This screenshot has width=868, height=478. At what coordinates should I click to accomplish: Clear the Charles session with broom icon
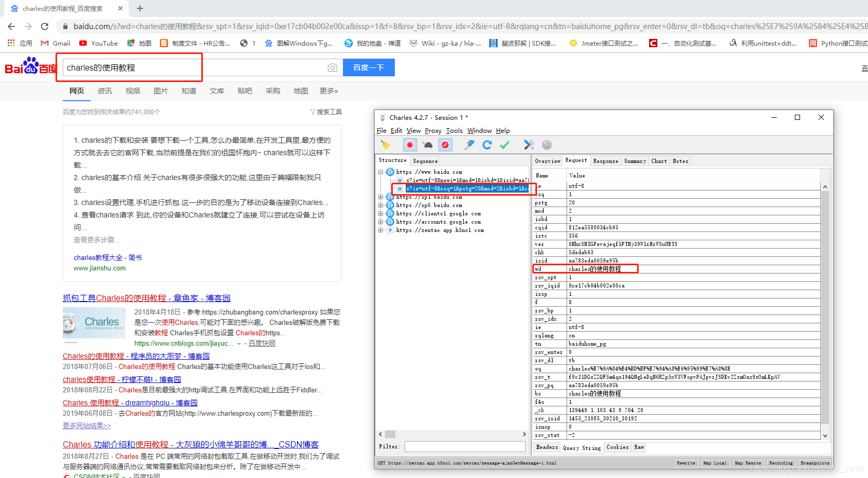pos(385,145)
